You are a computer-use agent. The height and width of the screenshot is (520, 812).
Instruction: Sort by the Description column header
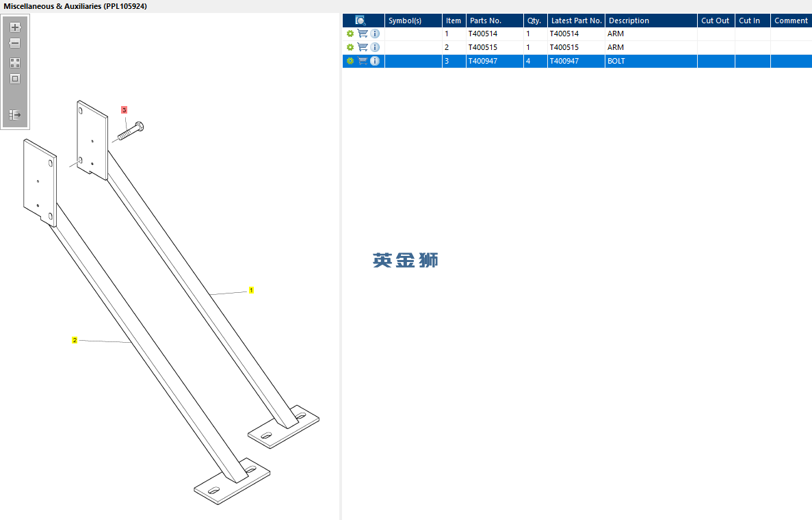(651, 21)
